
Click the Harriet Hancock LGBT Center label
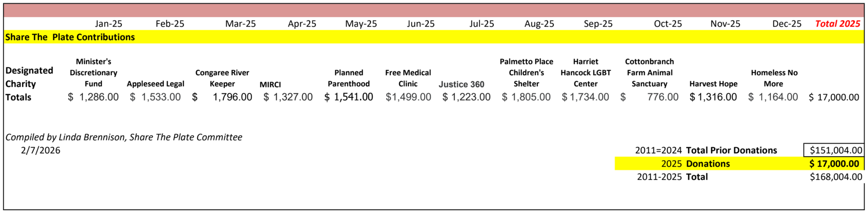586,73
